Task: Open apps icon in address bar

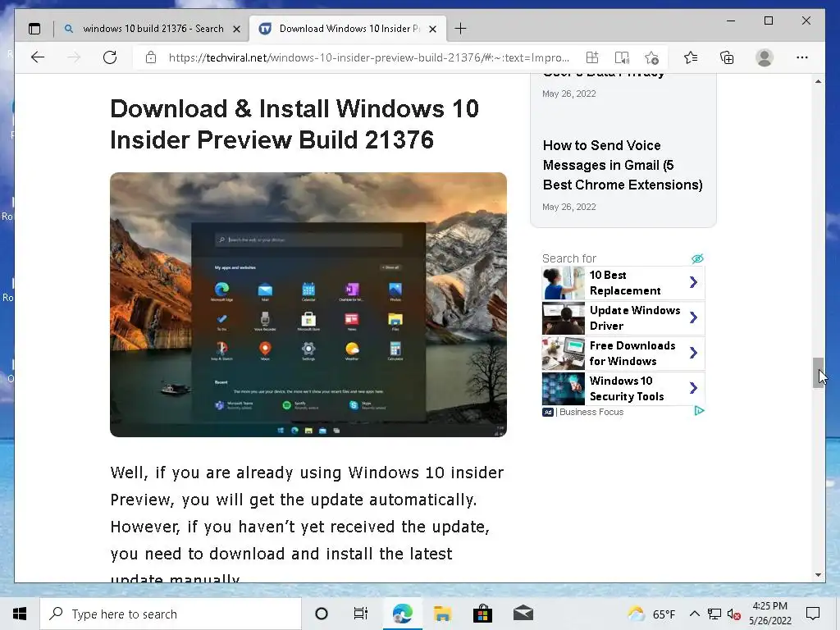Action: pos(592,57)
